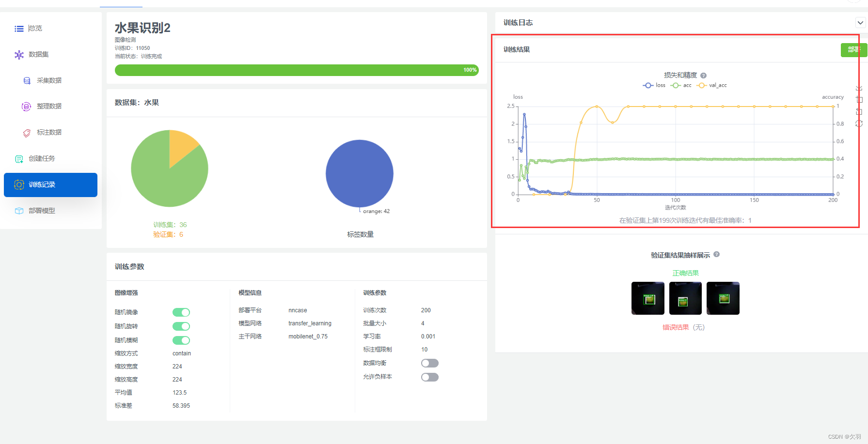Click the 训练结果 heading
Screen dimensions: 868x444
coord(517,50)
